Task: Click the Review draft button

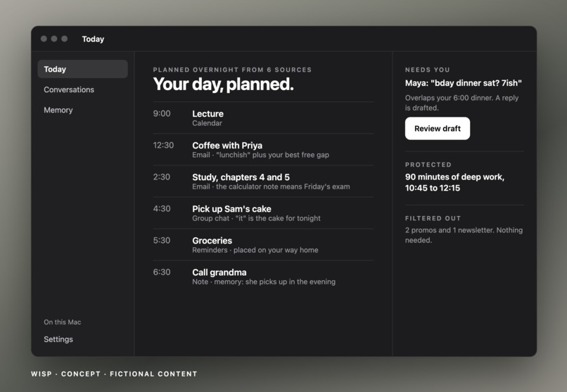Action: click(437, 128)
